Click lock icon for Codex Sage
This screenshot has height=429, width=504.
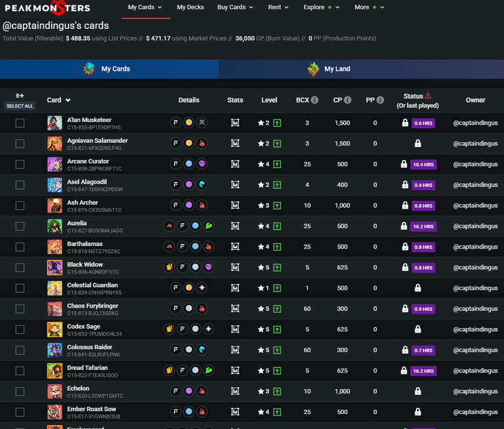click(417, 329)
